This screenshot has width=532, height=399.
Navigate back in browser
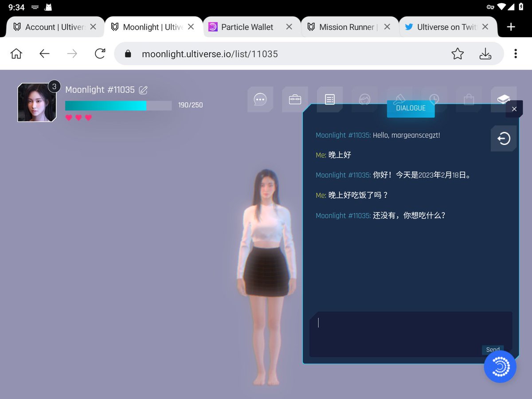click(44, 54)
